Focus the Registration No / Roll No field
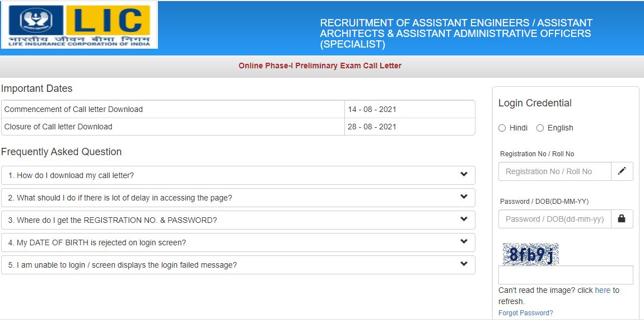This screenshot has height=322, width=644. click(x=554, y=171)
